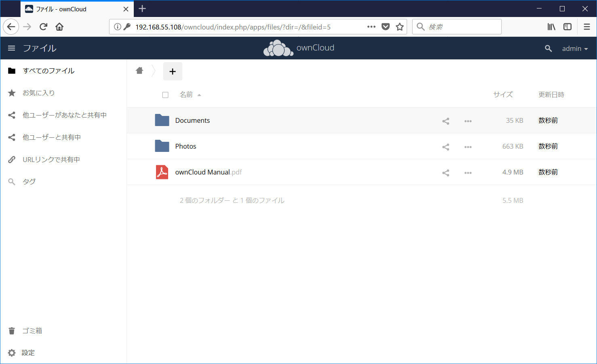The height and width of the screenshot is (364, 597).
Task: Toggle the app navigation with the hamburger icon
Action: [x=11, y=48]
